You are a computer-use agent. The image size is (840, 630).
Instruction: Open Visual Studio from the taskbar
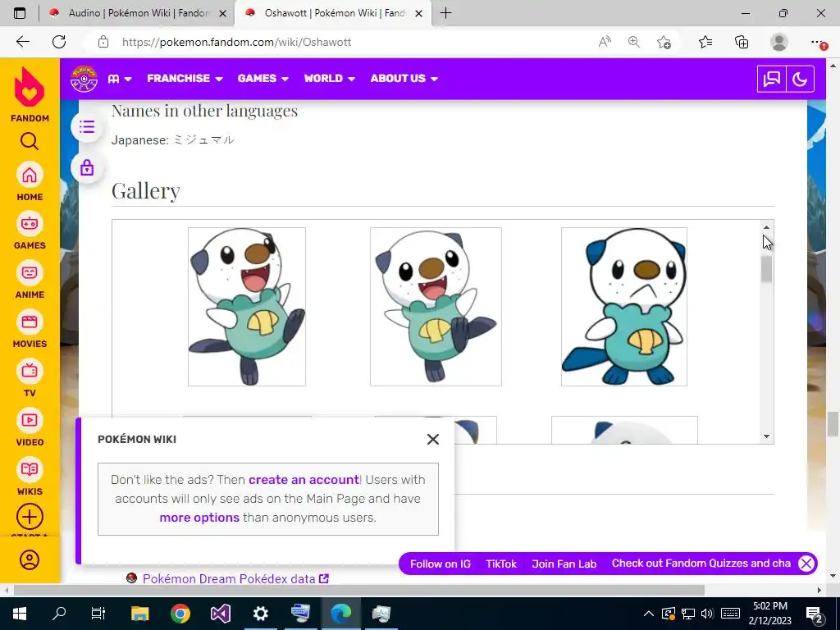pyautogui.click(x=220, y=614)
